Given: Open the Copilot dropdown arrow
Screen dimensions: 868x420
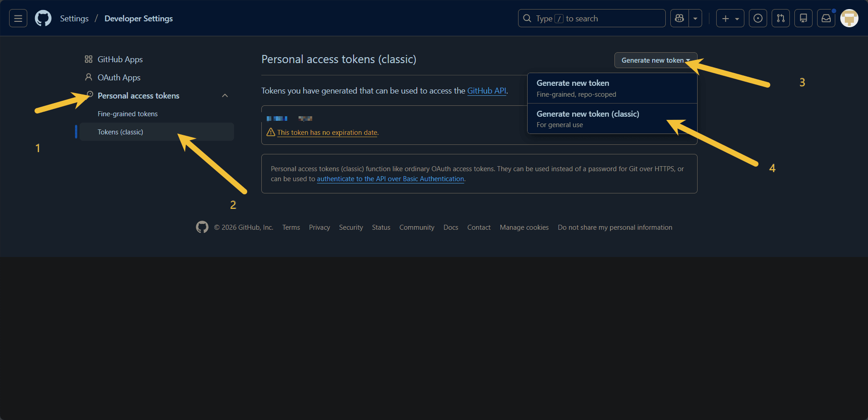Looking at the screenshot, I should (x=695, y=18).
